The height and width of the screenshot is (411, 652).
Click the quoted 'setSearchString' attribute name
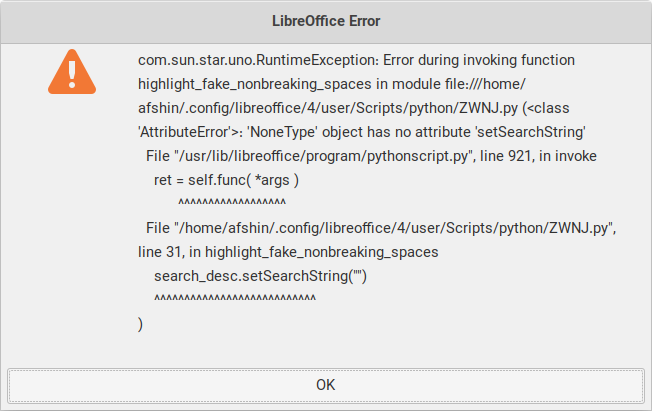529,132
